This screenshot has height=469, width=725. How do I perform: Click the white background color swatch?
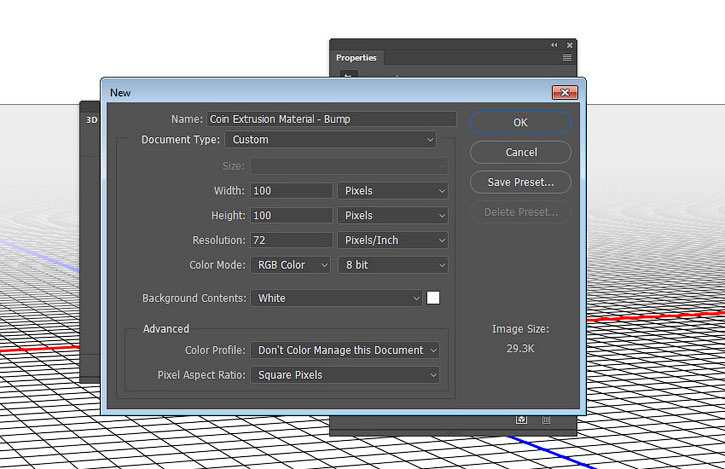coord(434,298)
